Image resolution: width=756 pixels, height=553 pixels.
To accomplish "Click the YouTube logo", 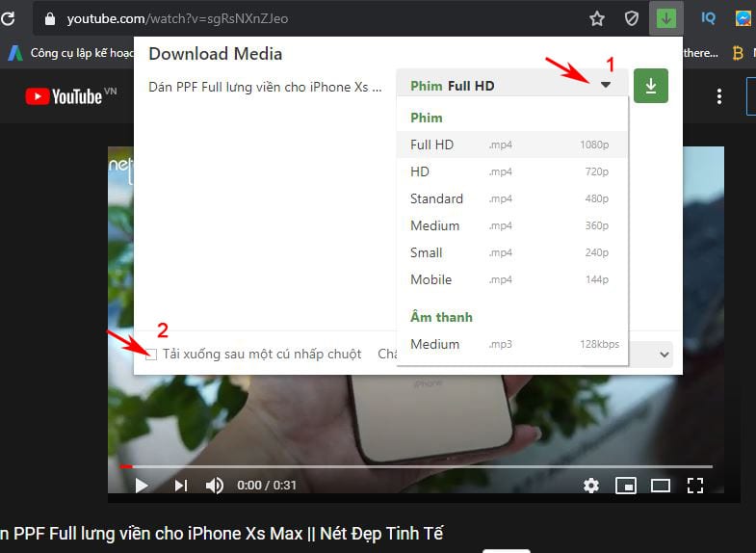I will (x=65, y=96).
